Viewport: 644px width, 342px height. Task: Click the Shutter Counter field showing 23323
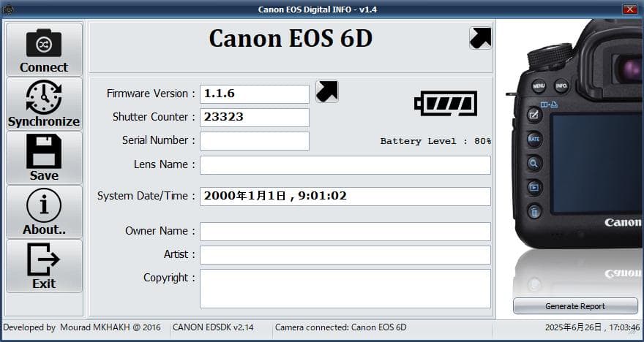point(255,117)
